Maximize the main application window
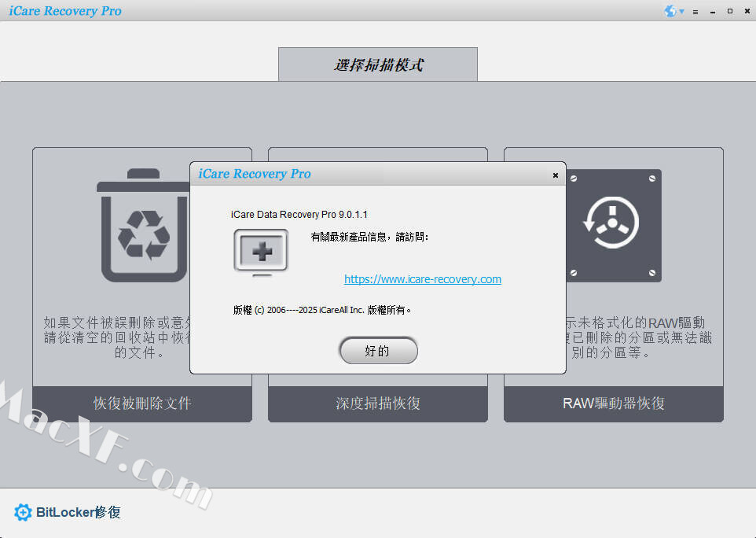Viewport: 756px width, 538px height. (729, 12)
